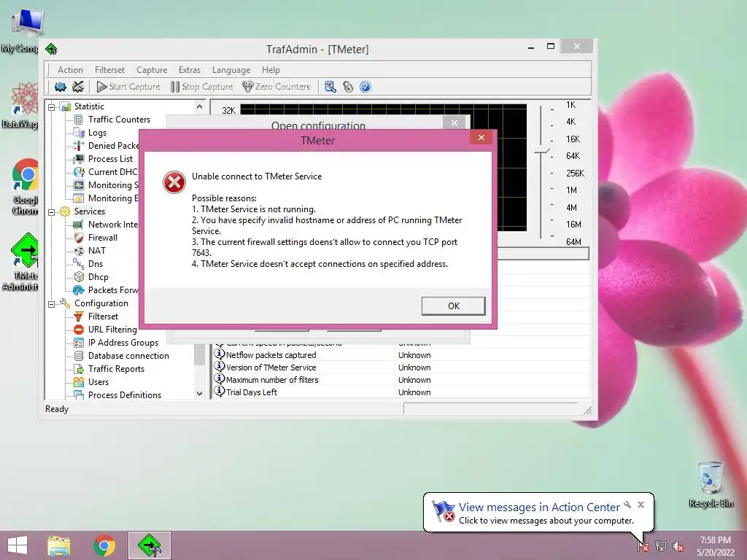This screenshot has height=560, width=747.
Task: Click the Dns tree icon
Action: click(79, 264)
